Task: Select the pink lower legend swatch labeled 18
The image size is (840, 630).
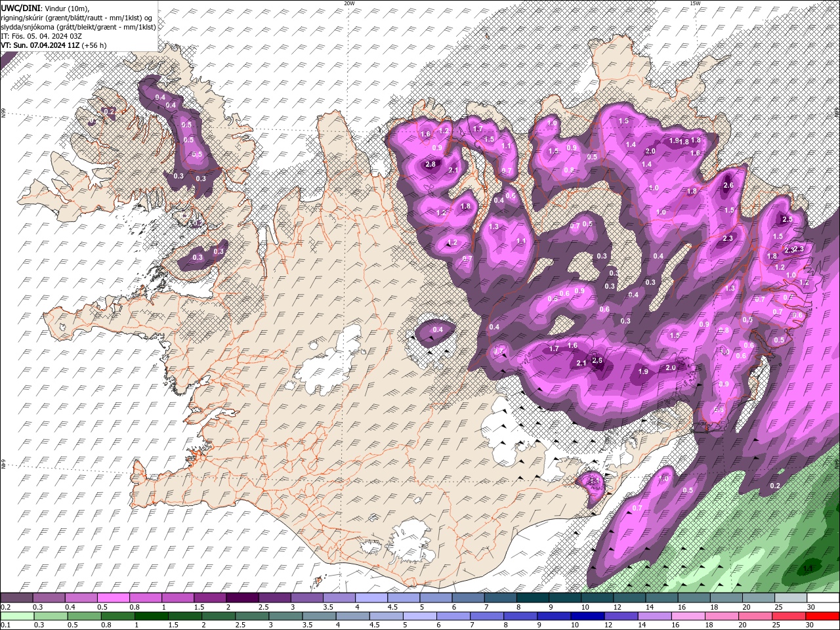Action: [x=721, y=616]
